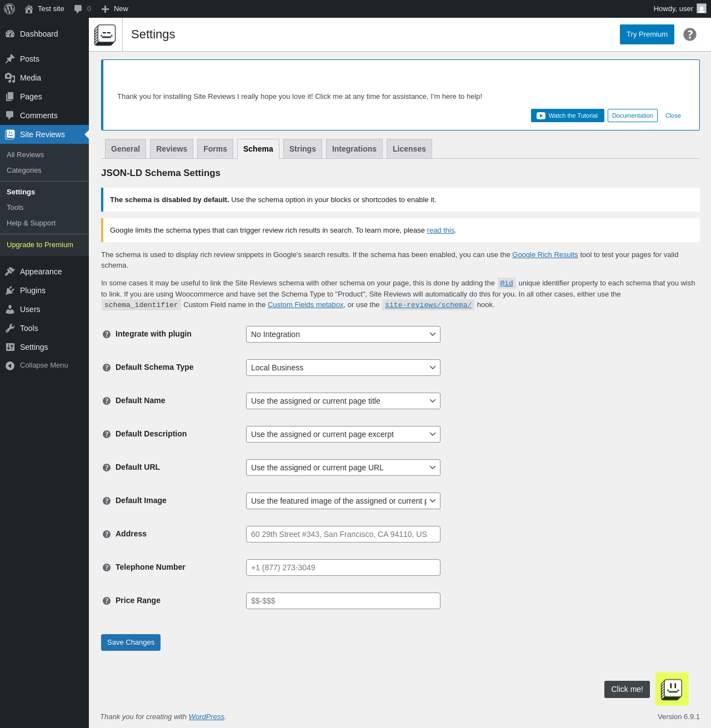The image size is (711, 728).
Task: Open the Default Description dropdown
Action: [343, 434]
